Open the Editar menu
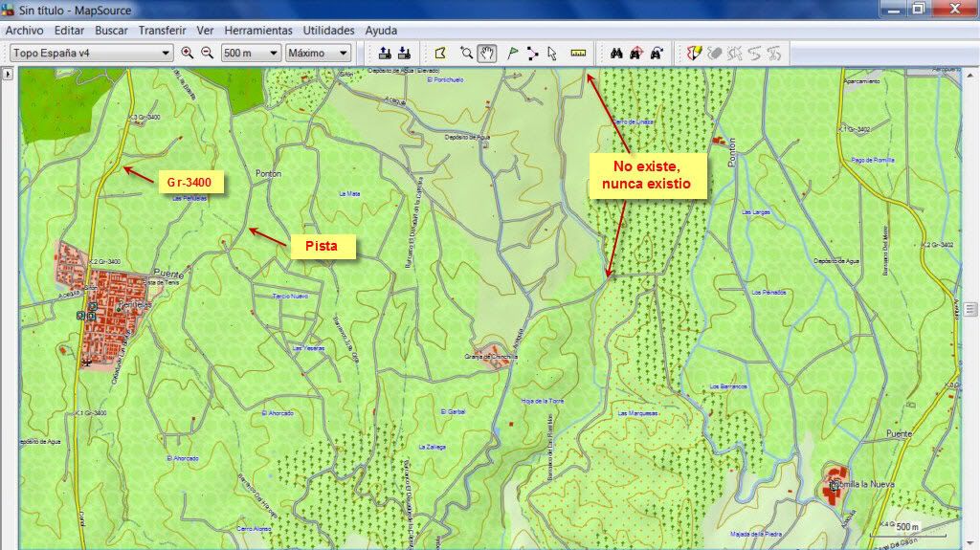Viewport: 980px width, 550px height. pyautogui.click(x=69, y=30)
